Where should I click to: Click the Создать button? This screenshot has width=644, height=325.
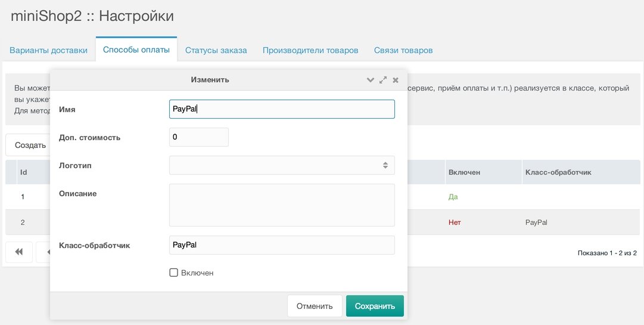pos(30,146)
